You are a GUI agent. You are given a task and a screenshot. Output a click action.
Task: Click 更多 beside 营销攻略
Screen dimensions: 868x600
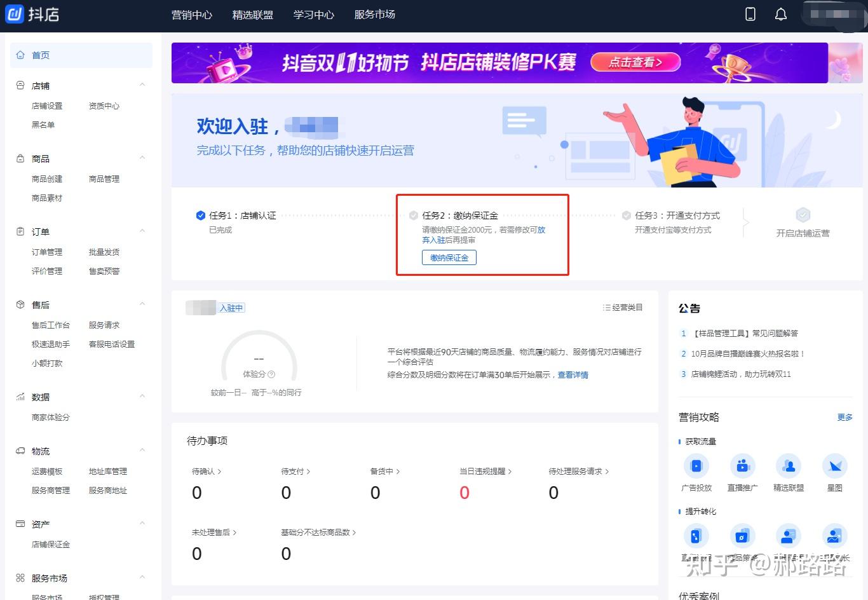click(845, 418)
